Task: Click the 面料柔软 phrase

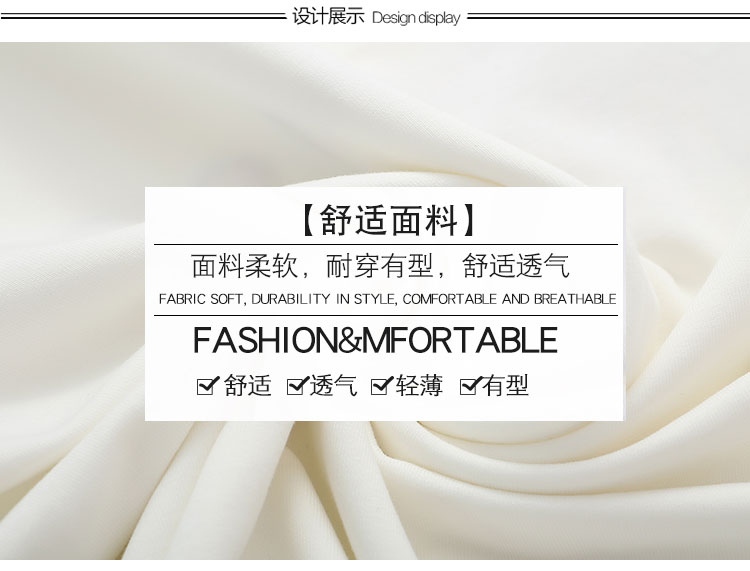Action: coord(244,266)
